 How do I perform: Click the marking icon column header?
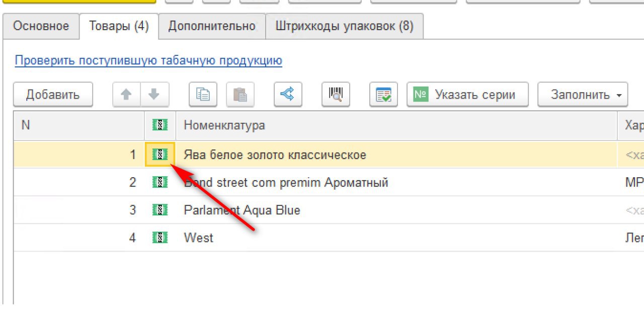pos(160,125)
